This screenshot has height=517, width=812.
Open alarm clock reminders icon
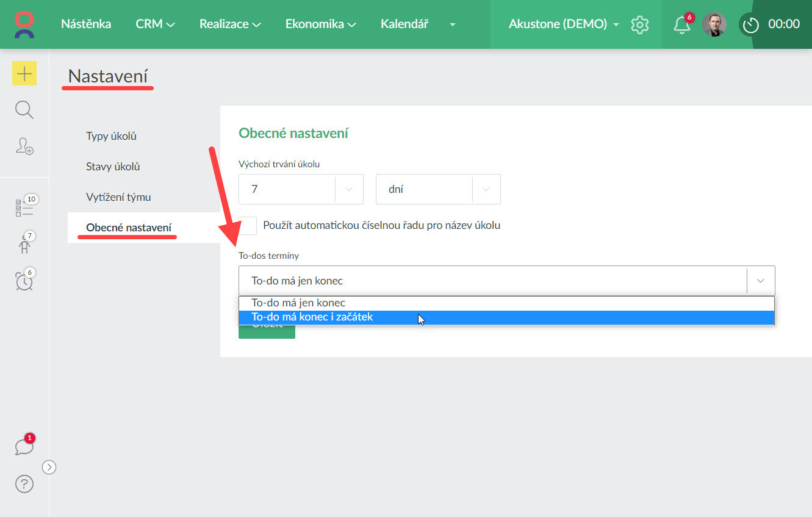pos(24,280)
